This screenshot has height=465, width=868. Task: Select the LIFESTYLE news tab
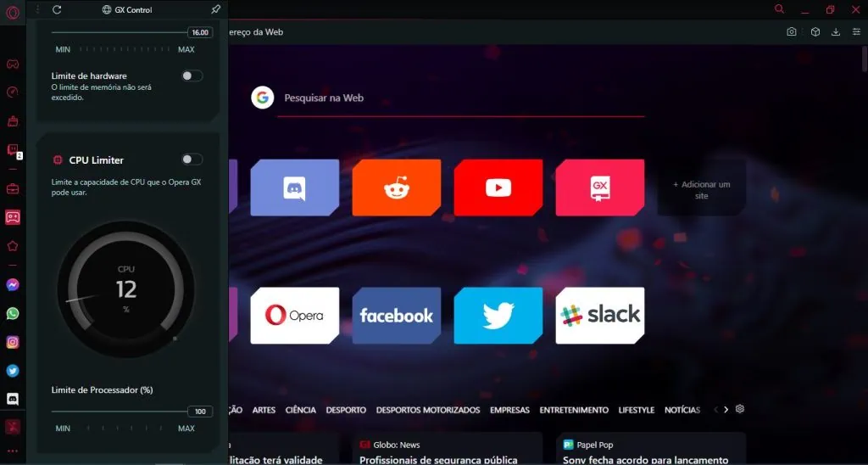[637, 410]
